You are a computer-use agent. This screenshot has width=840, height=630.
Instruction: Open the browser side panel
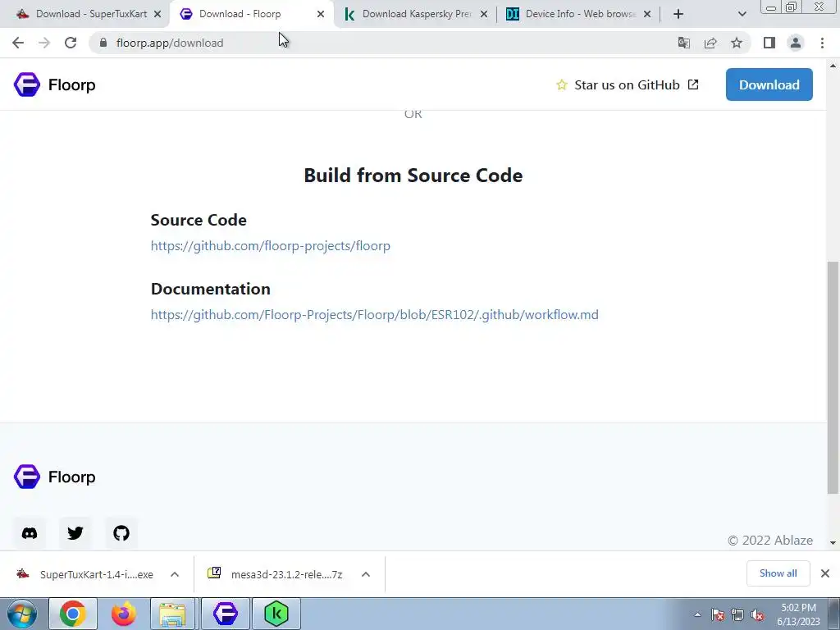[769, 43]
